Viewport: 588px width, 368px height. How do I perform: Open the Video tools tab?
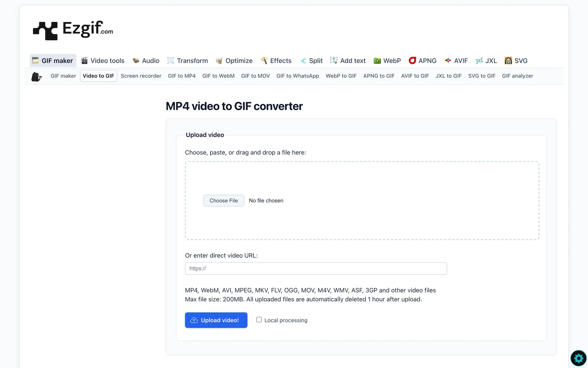point(103,61)
